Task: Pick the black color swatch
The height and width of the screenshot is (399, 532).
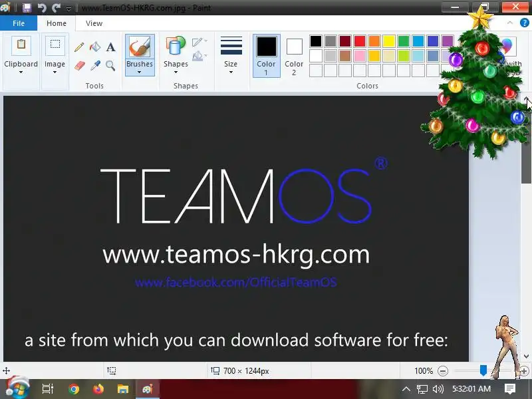Action: coord(315,41)
